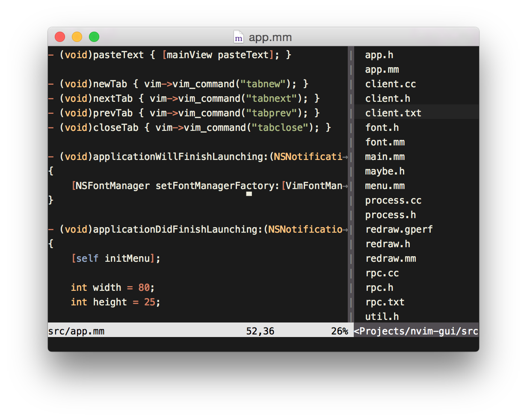The height and width of the screenshot is (420, 527).
Task: Open redraw.mm in the file list
Action: (391, 258)
